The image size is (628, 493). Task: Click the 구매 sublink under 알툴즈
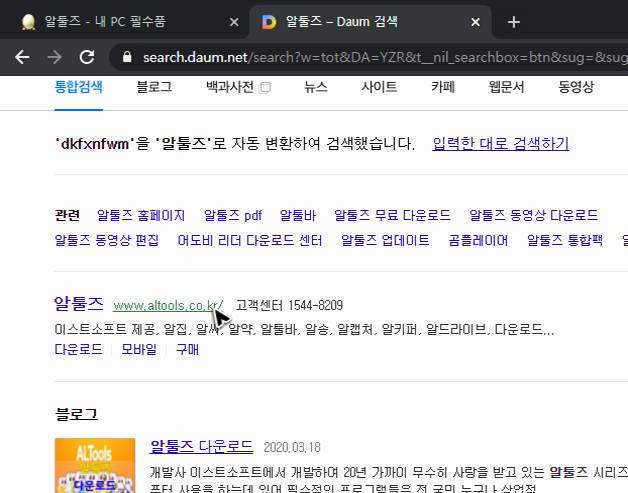pyautogui.click(x=187, y=350)
